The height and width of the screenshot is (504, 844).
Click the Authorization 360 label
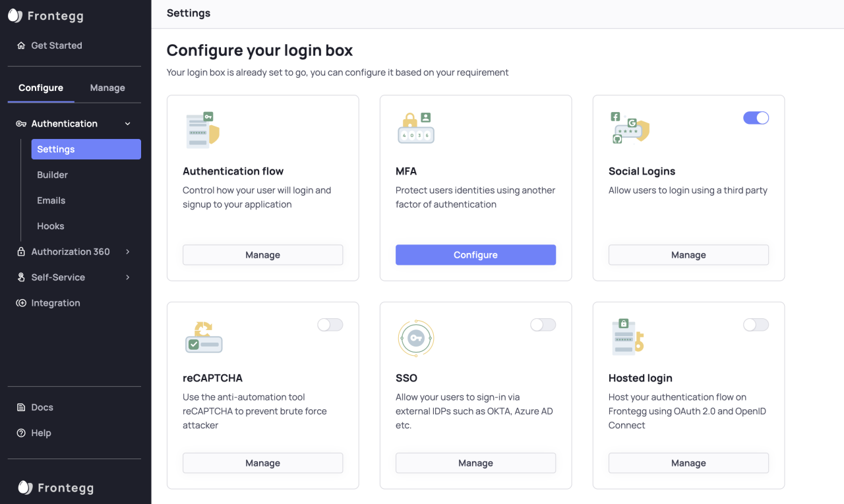(71, 252)
